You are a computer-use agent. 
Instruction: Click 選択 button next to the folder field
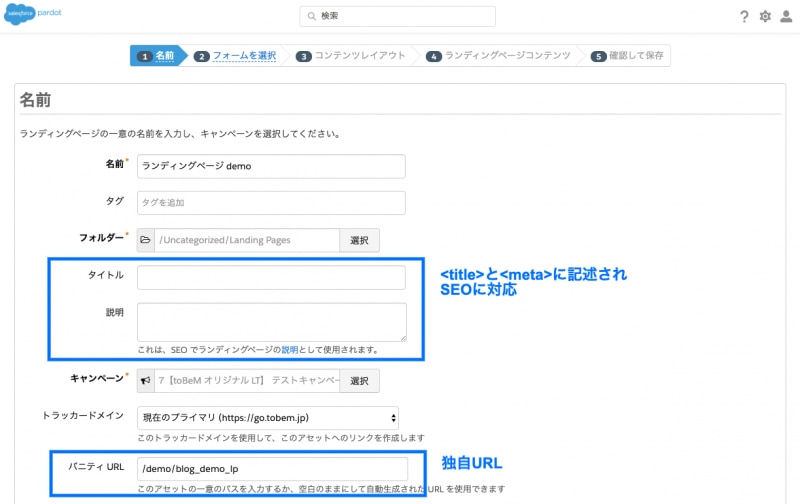tap(359, 240)
